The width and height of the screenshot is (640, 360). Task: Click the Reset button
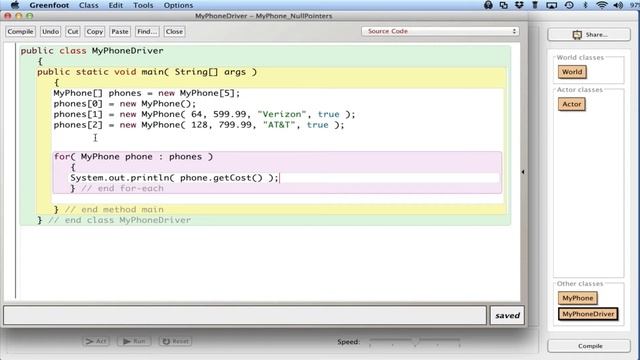(x=176, y=341)
